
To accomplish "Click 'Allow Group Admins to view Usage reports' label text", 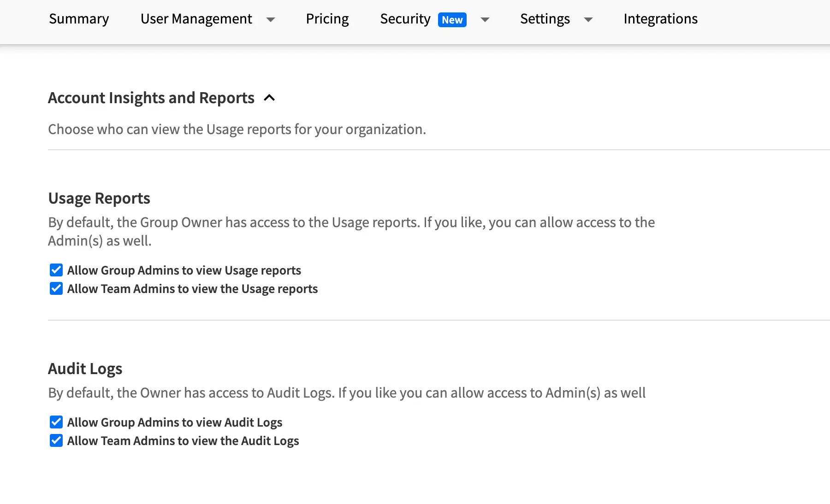I will point(184,270).
